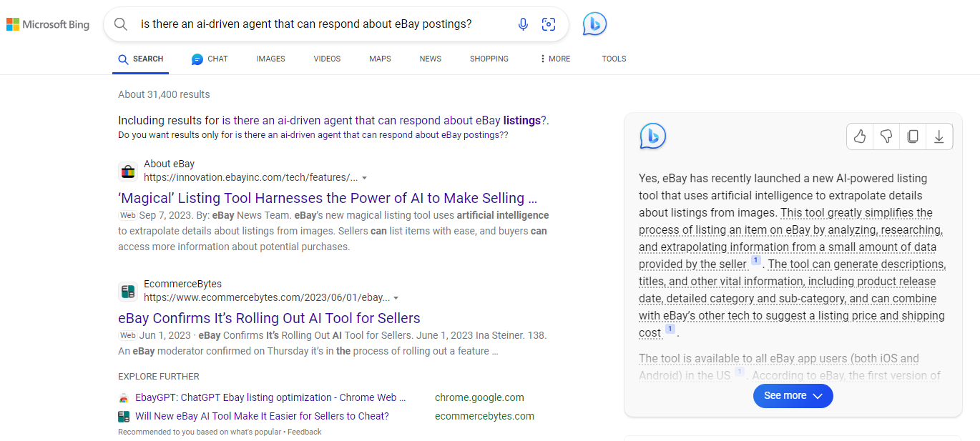This screenshot has width=980, height=441.
Task: Click the About eBay site name
Action: [x=169, y=164]
